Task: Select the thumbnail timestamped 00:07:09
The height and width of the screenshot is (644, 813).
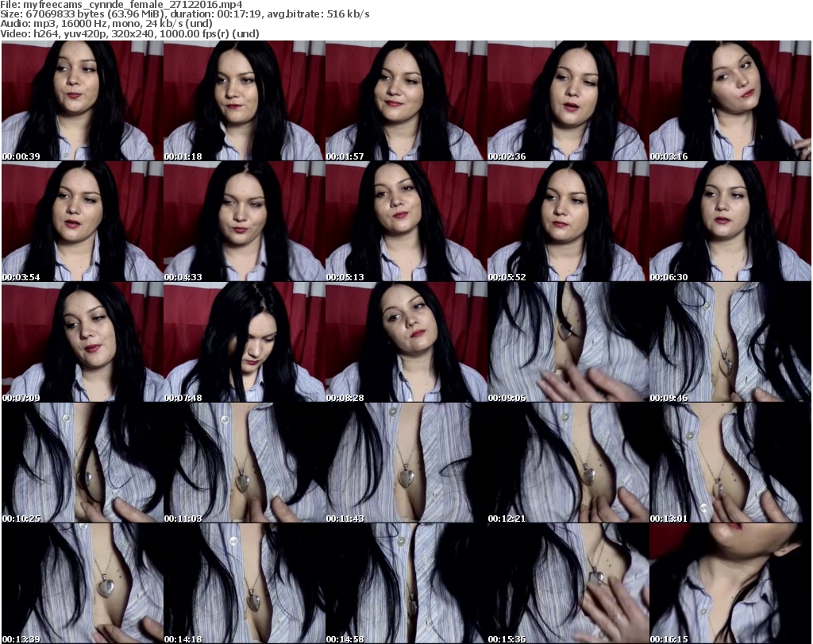Action: pyautogui.click(x=82, y=342)
